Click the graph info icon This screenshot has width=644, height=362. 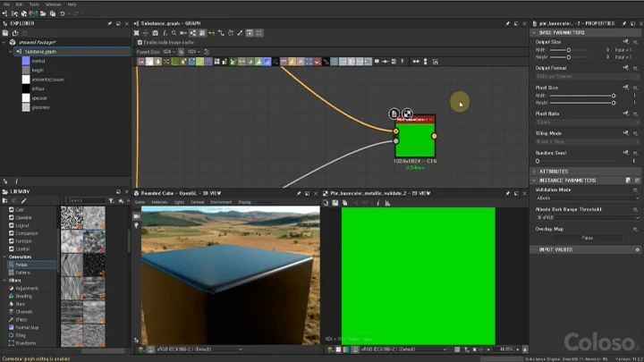point(165,33)
